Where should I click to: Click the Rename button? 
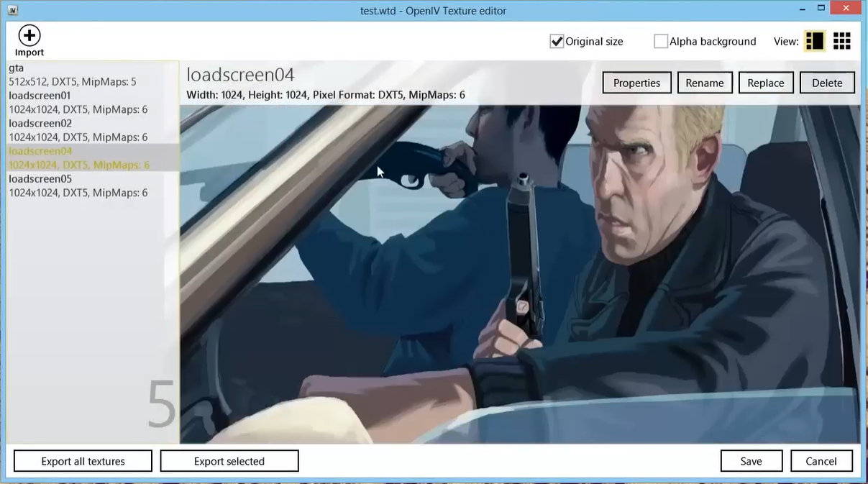pyautogui.click(x=705, y=83)
